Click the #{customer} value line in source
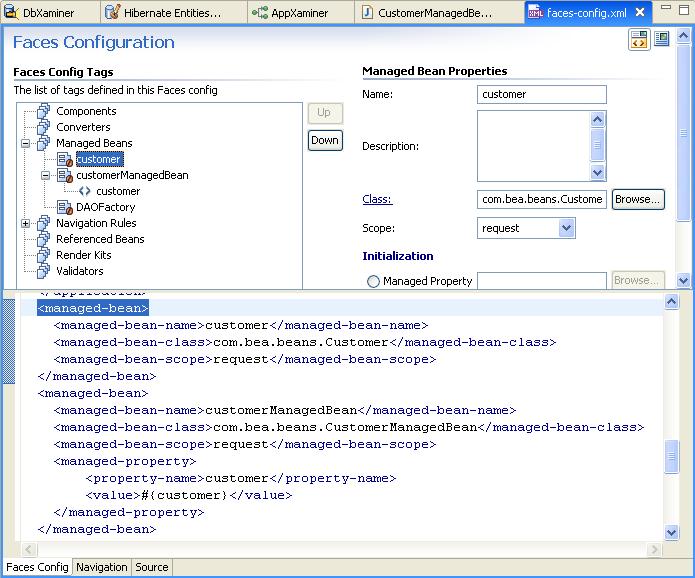 tap(189, 495)
